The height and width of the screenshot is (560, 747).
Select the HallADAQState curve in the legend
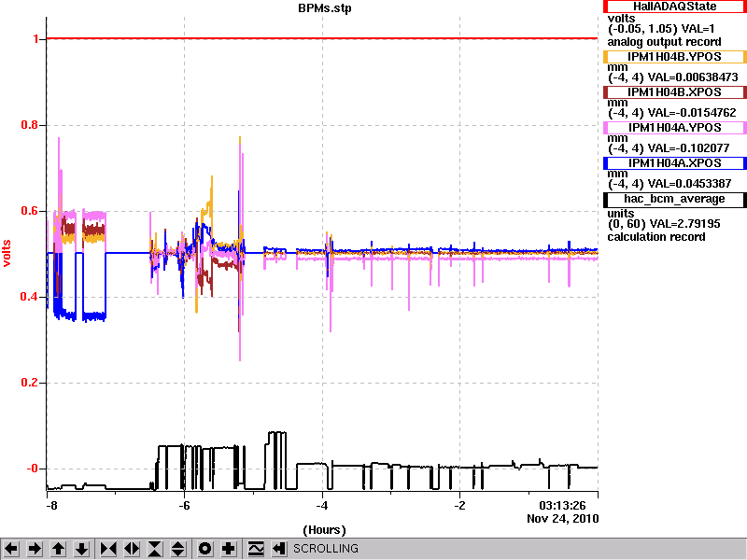[x=674, y=7]
